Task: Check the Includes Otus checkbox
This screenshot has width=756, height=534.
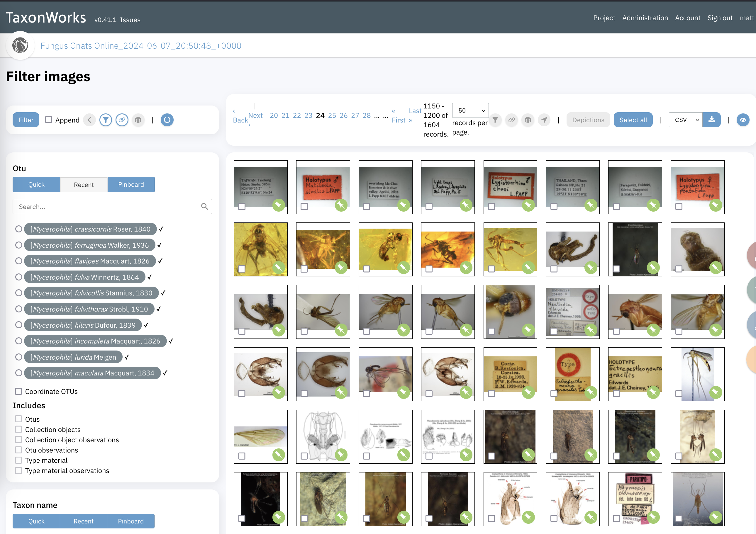Action: coord(18,419)
